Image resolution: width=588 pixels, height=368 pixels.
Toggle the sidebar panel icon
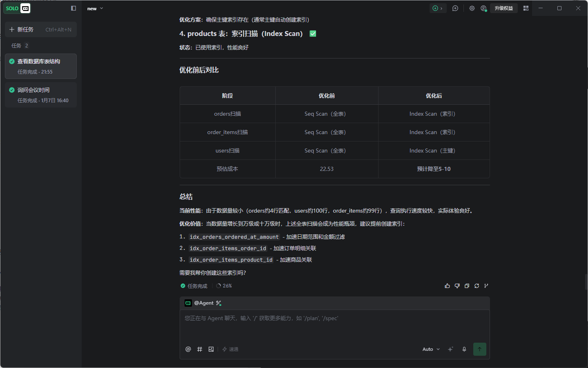pyautogui.click(x=73, y=8)
